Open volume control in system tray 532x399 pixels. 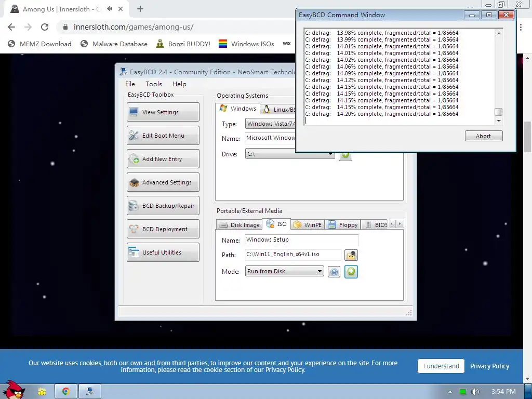click(x=475, y=392)
